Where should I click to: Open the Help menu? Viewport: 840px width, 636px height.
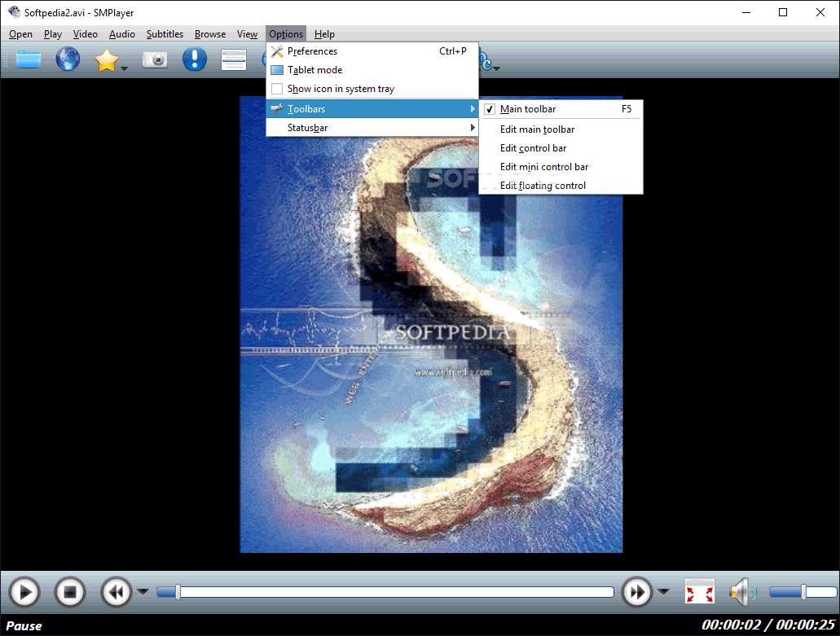324,33
